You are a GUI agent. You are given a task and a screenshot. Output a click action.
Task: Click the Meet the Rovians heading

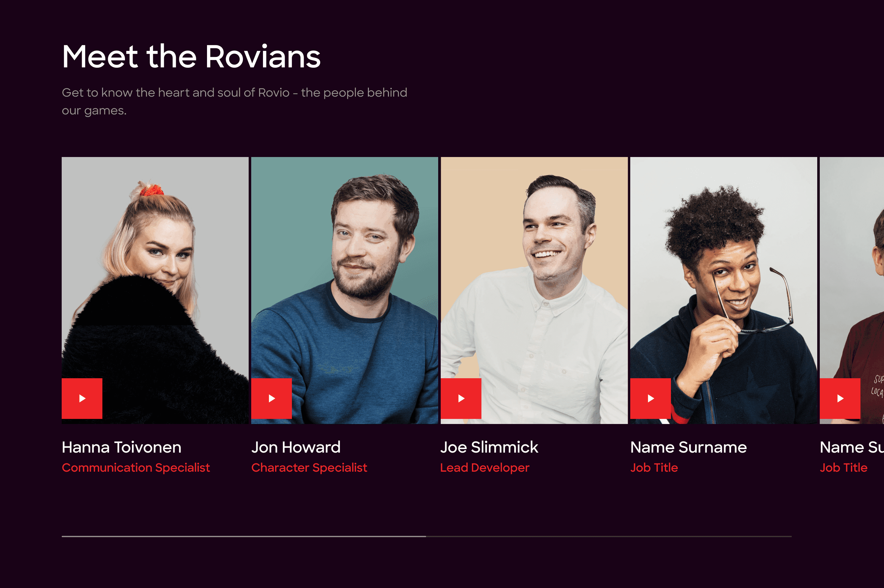pos(191,57)
